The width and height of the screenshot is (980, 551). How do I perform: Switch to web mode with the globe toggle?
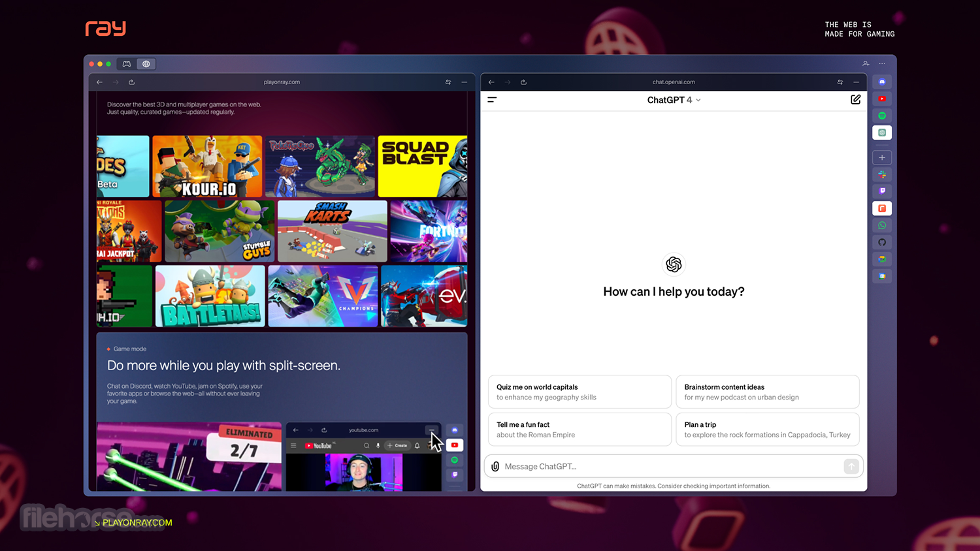[146, 64]
